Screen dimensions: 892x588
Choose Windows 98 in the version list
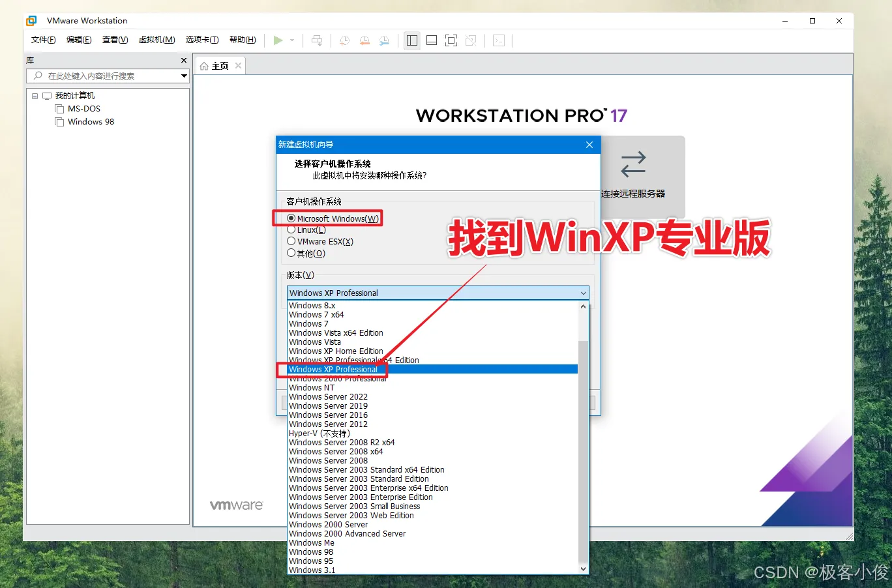pyautogui.click(x=433, y=551)
